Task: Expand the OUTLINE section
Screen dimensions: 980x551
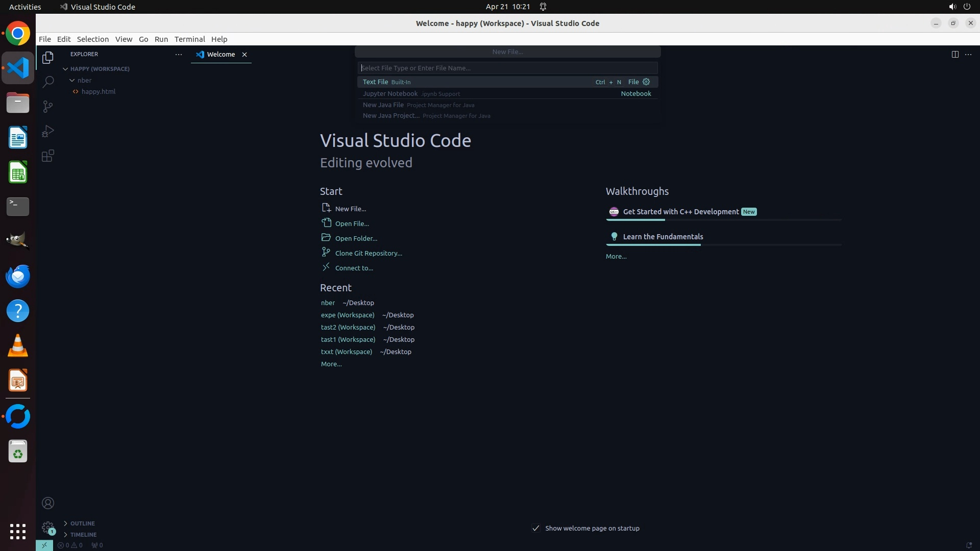Action: point(82,523)
